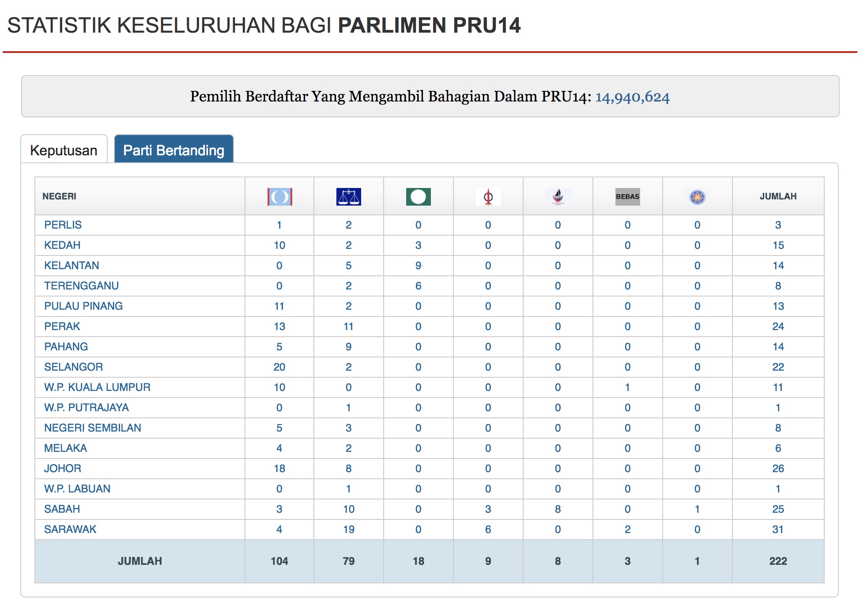Click SABAH row Warisan value 8
The image size is (860, 616).
558,509
